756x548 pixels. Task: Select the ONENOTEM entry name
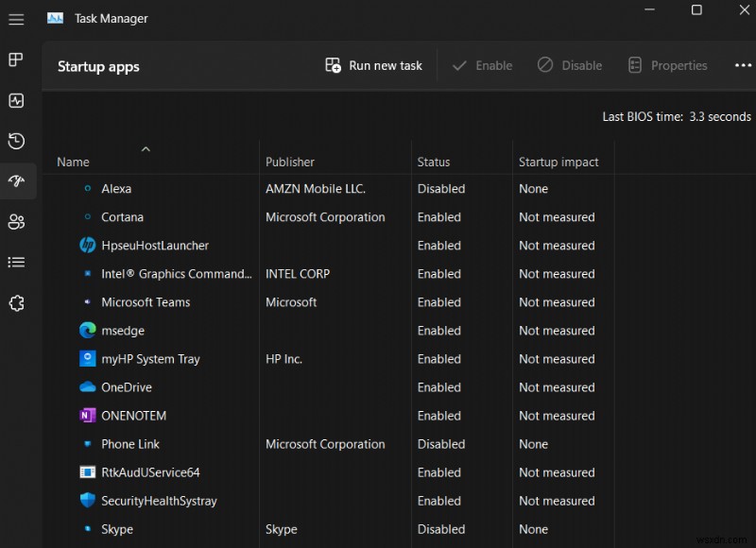133,416
